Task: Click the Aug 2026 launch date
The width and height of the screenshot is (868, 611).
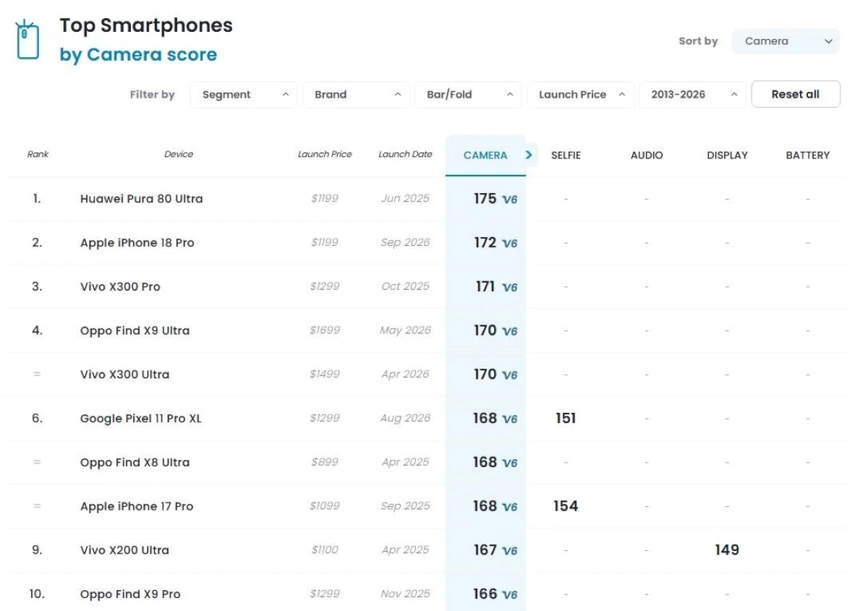Action: point(405,419)
